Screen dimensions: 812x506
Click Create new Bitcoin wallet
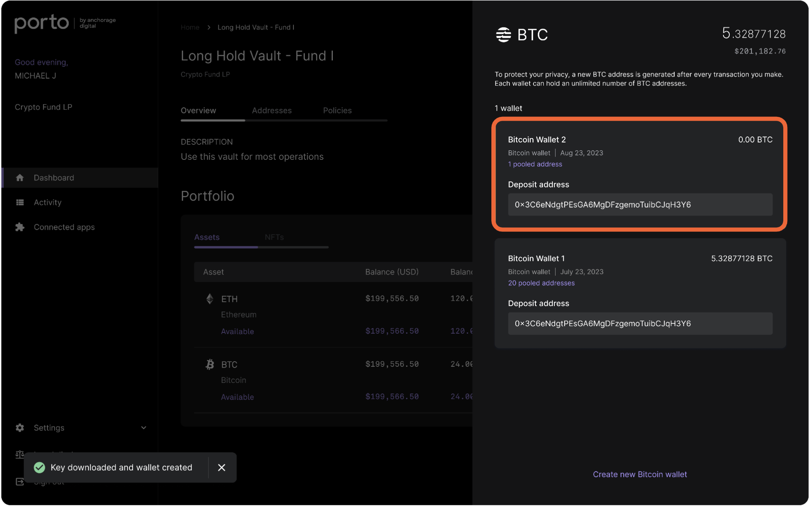640,475
